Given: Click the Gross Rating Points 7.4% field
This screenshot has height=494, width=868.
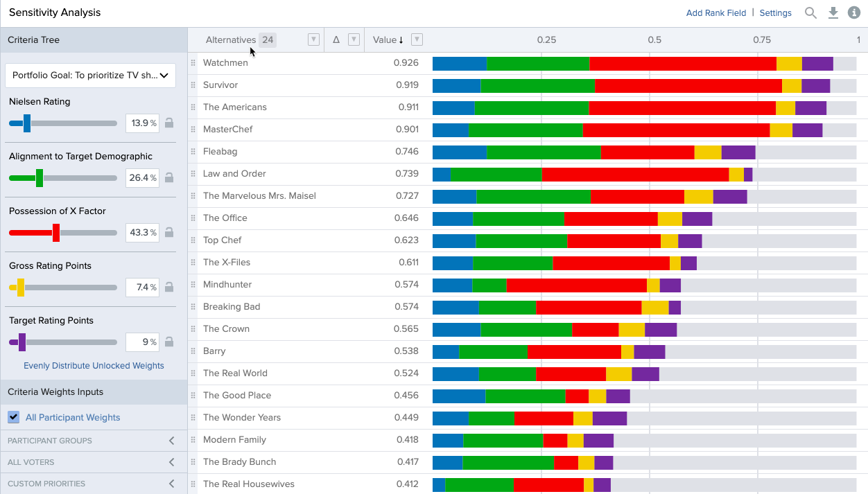Looking at the screenshot, I should tap(143, 288).
